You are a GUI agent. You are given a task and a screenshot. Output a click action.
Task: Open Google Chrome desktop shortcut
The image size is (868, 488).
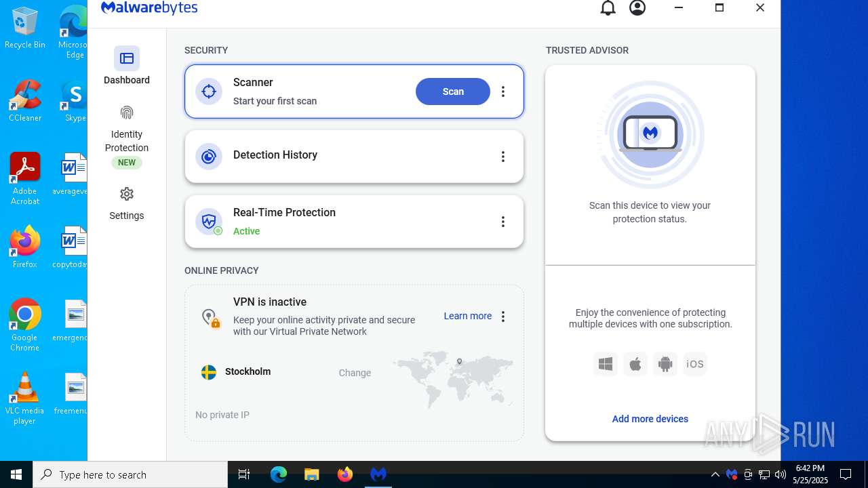(x=25, y=325)
